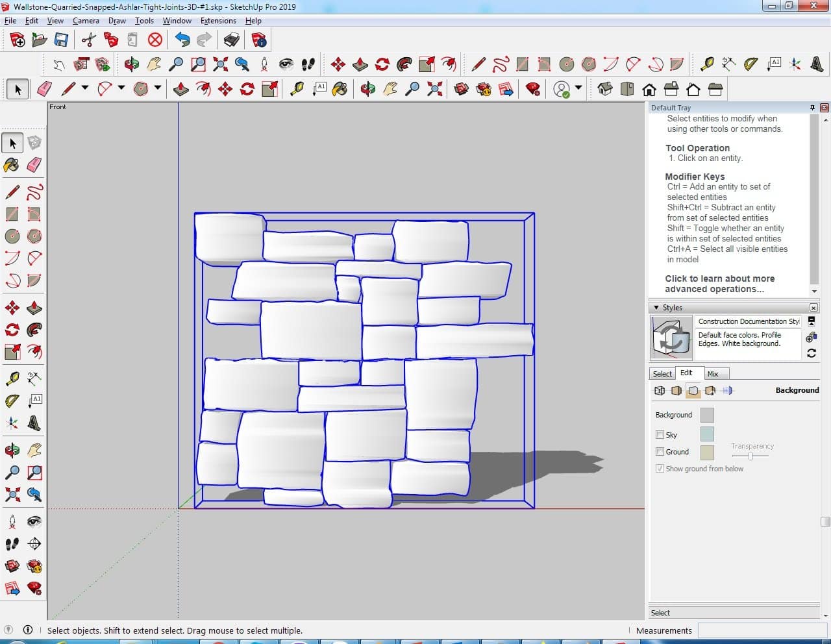Open the arc tool dropdown arrow

point(121,88)
